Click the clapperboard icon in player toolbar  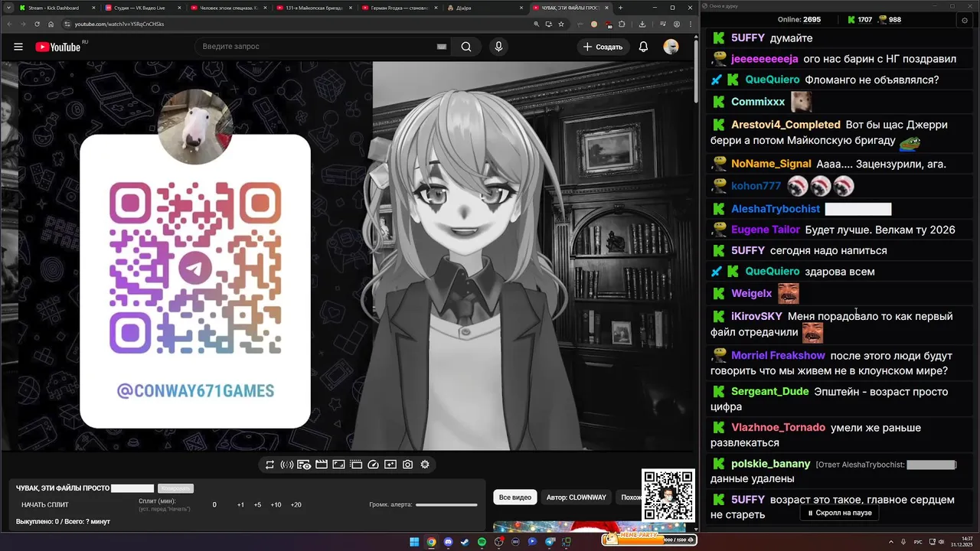(x=322, y=465)
